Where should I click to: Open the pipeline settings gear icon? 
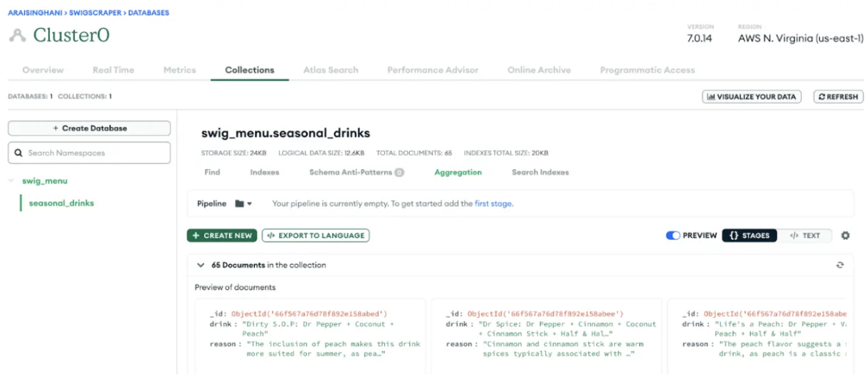tap(845, 236)
